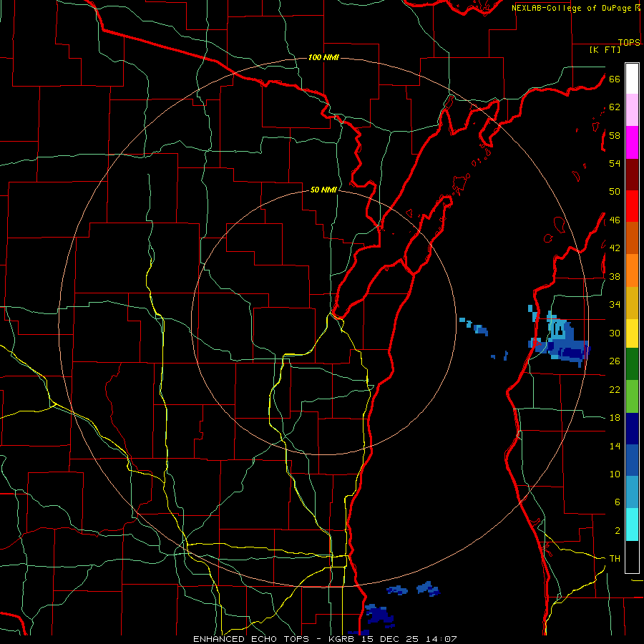Click the dark green 22-26 kft legend swatch
This screenshot has height=644, width=644.
coord(632,364)
